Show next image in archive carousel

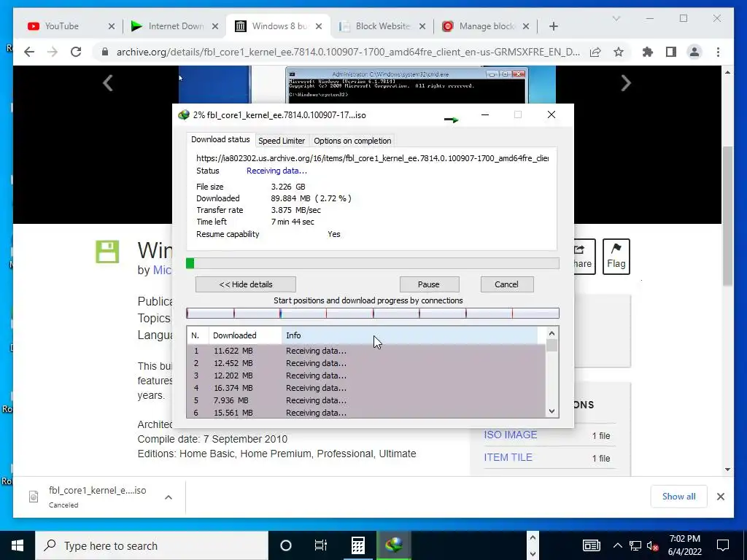(626, 83)
